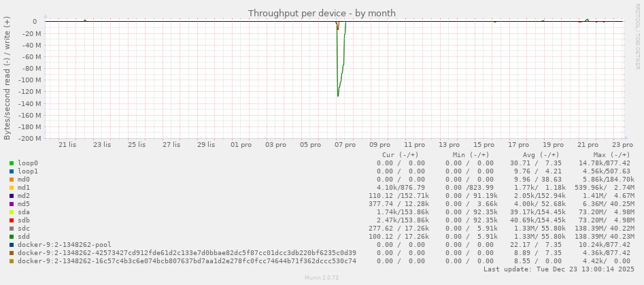Click the 07 pro x-axis date label
Viewport: 644px width, 285px height.
345,145
